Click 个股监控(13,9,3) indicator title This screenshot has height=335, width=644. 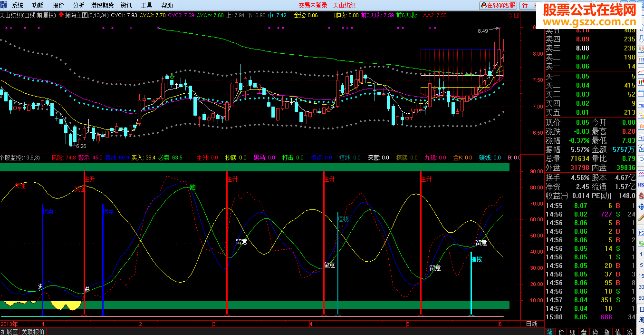[20, 158]
